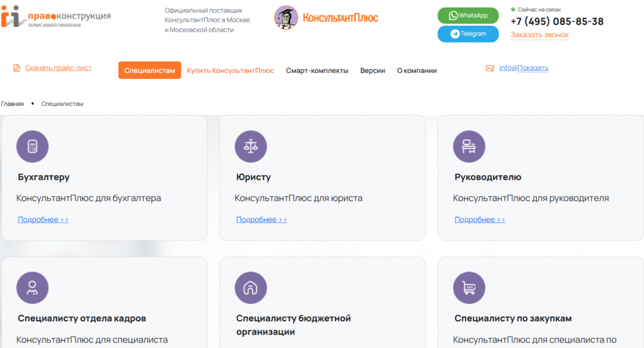Click the КонсультантПлюс professor mascot icon
This screenshot has width=644, height=348.
[x=286, y=18]
